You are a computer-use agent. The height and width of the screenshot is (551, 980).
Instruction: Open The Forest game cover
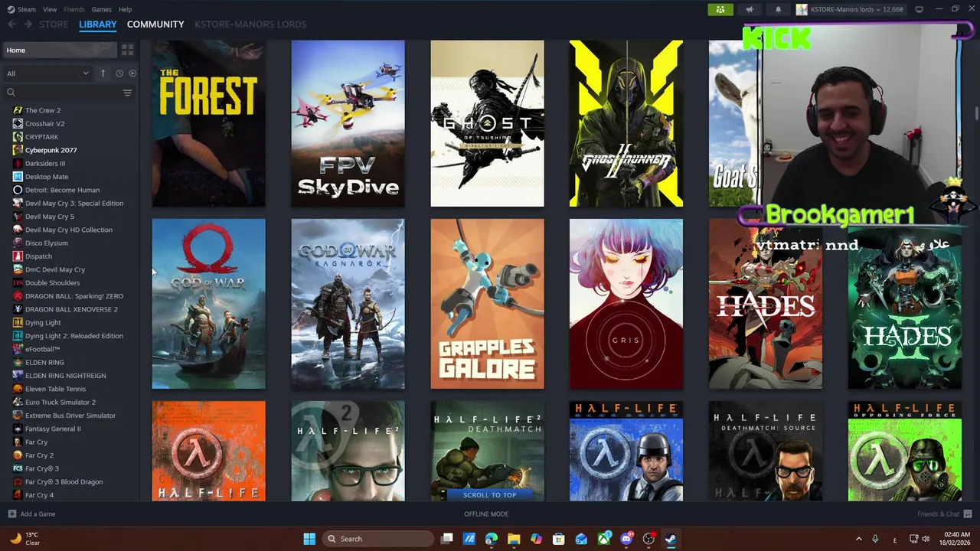point(209,124)
